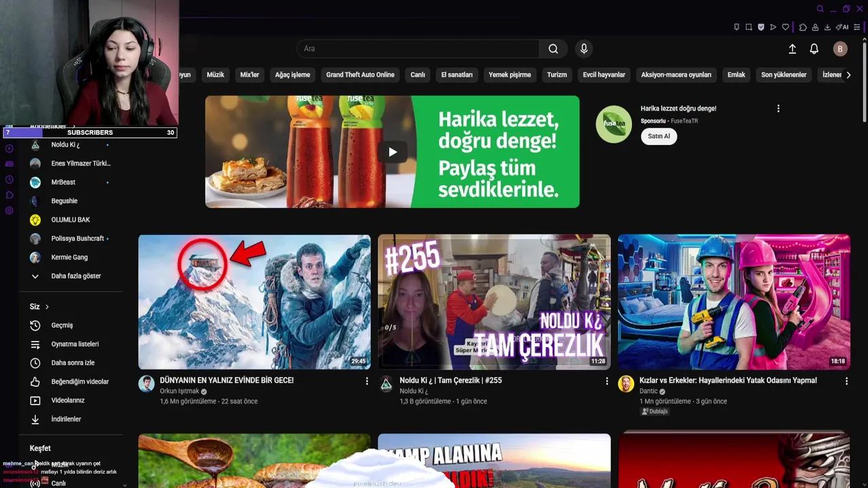Open the account avatar labeled B
Image resolution: width=868 pixels, height=488 pixels.
(840, 49)
